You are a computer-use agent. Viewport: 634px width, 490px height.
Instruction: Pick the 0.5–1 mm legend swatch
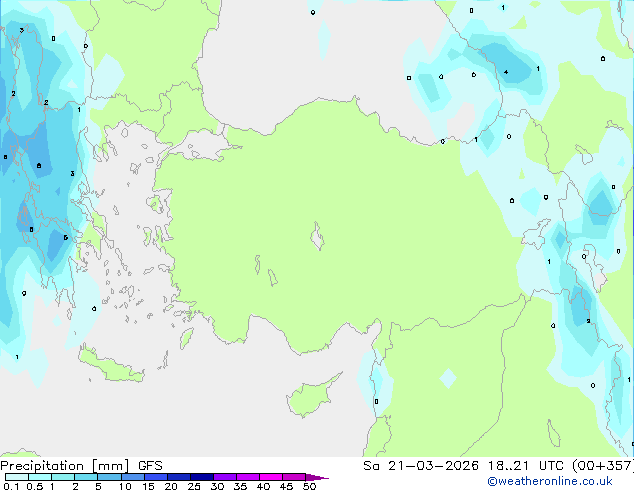[x=40, y=477]
